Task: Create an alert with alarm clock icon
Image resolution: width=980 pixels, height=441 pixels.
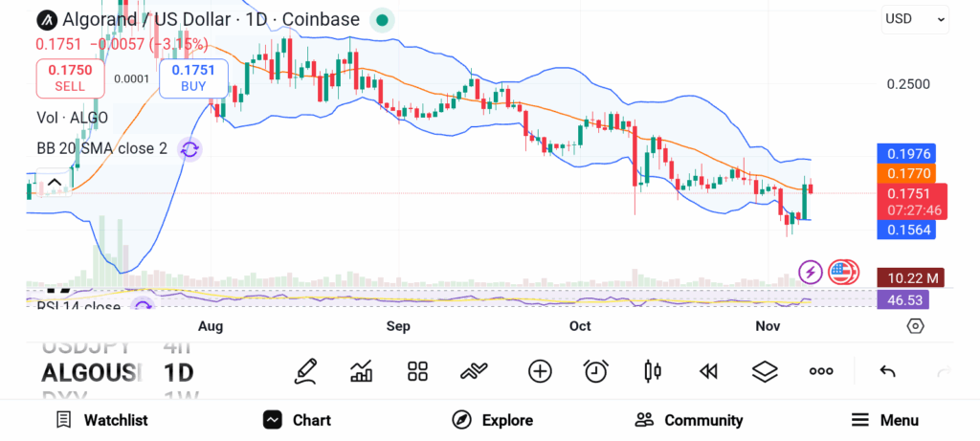Action: point(596,371)
